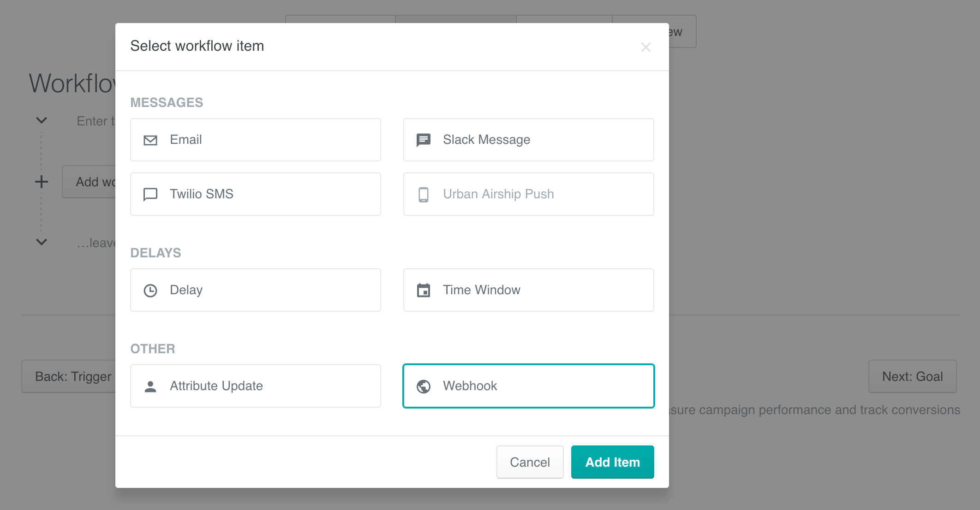Select Email as the workflow item
This screenshot has height=510, width=980.
coord(256,140)
